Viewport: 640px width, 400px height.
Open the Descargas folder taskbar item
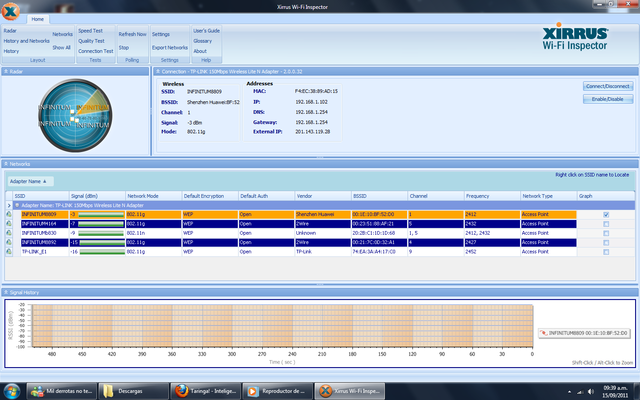click(x=133, y=391)
